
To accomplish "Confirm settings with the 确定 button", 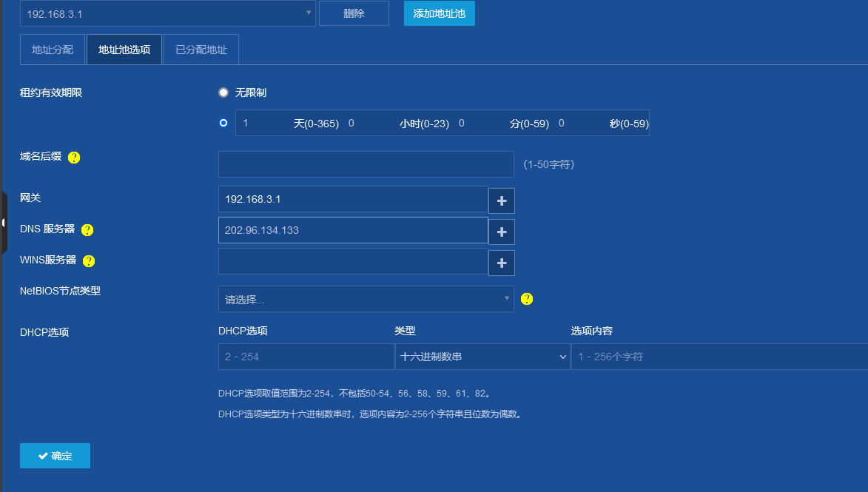I will coord(55,456).
